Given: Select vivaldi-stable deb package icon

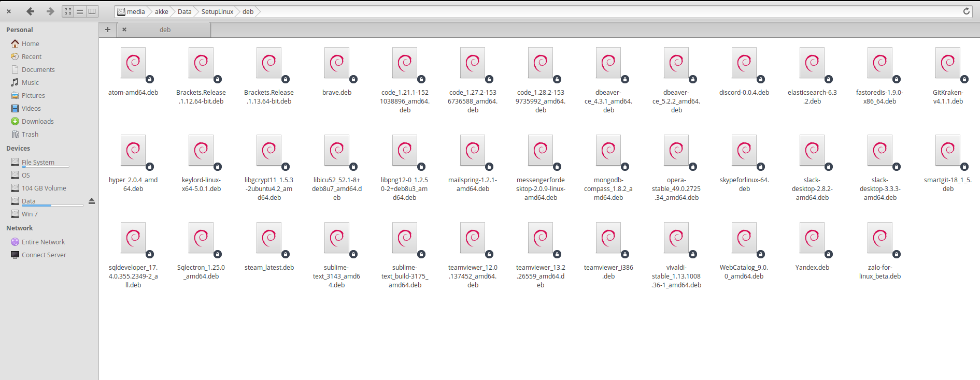Looking at the screenshot, I should coord(676,239).
